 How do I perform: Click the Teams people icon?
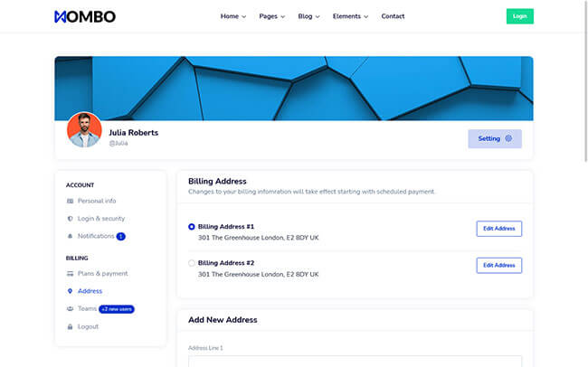pyautogui.click(x=71, y=308)
